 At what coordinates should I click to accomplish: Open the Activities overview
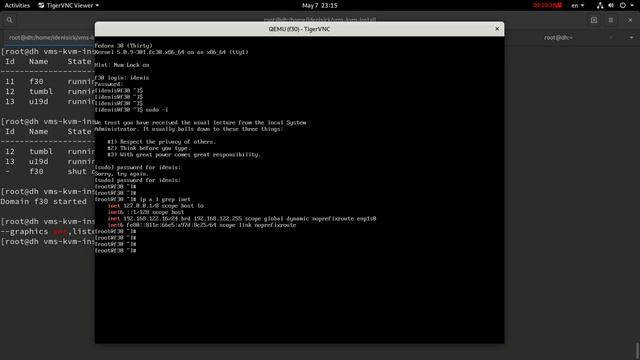pyautogui.click(x=17, y=5)
